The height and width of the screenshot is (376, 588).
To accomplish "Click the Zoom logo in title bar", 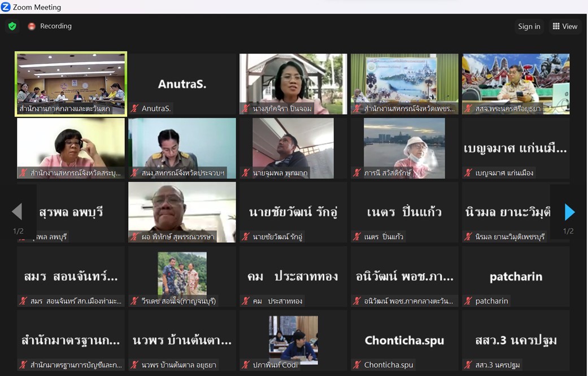I will pos(6,7).
